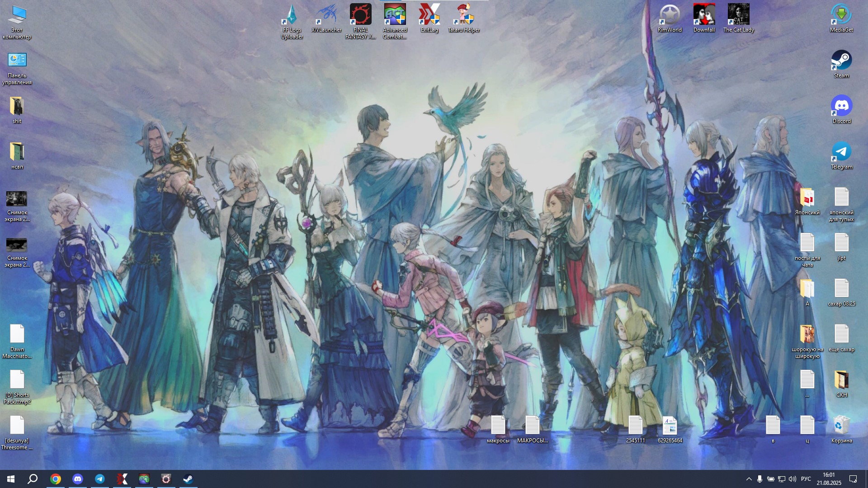The width and height of the screenshot is (868, 488).
Task: Launch the XIVLauncher shortcut
Action: click(326, 18)
